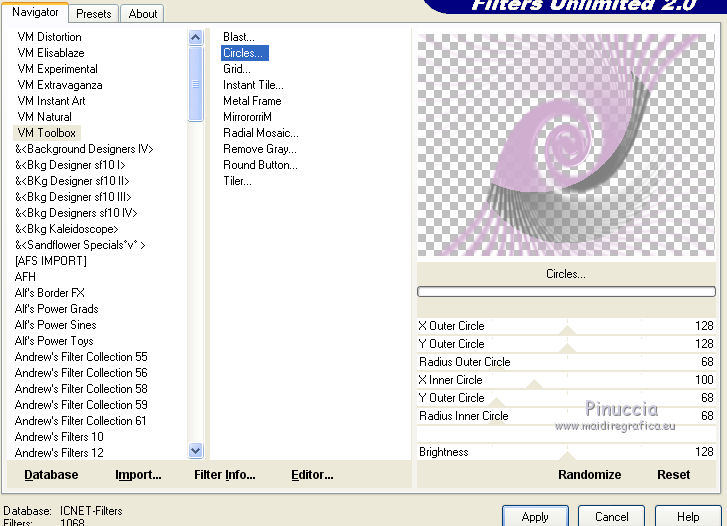The width and height of the screenshot is (727, 526).
Task: Select [AFS IMPORT] category
Action: pos(51,261)
